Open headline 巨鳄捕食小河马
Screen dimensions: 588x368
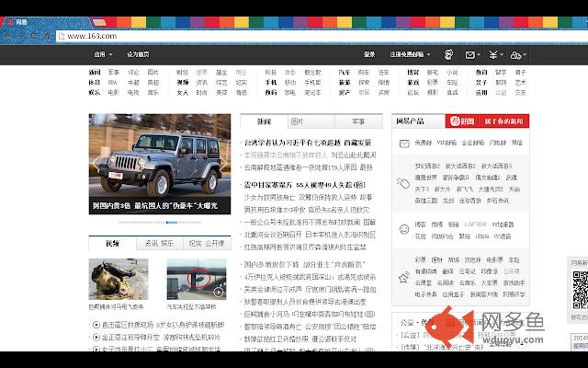(310, 314)
